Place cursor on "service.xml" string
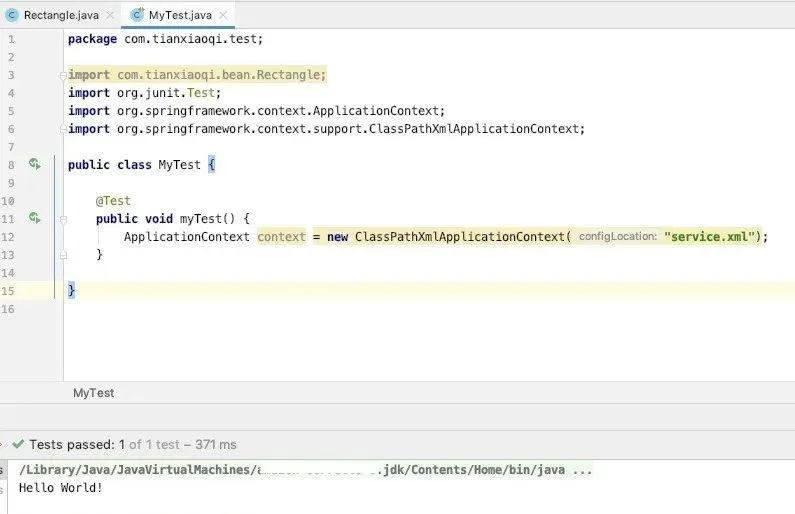Image resolution: width=795 pixels, height=514 pixels. click(709, 237)
